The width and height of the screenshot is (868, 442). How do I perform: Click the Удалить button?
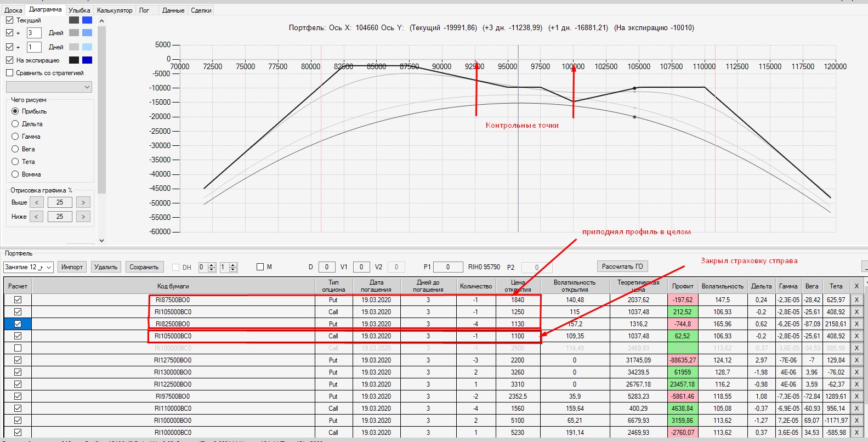pyautogui.click(x=106, y=267)
